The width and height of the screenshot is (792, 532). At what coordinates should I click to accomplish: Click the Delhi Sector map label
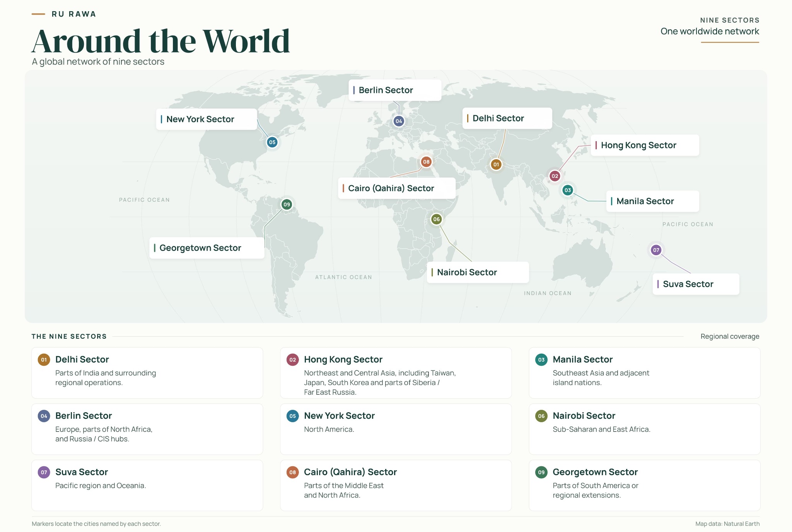(x=507, y=118)
